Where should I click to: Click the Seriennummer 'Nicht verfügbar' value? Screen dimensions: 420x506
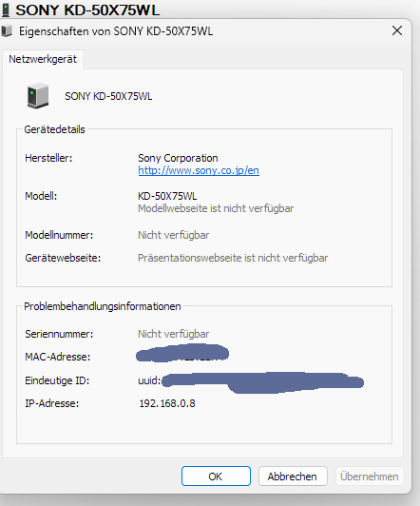pyautogui.click(x=173, y=334)
